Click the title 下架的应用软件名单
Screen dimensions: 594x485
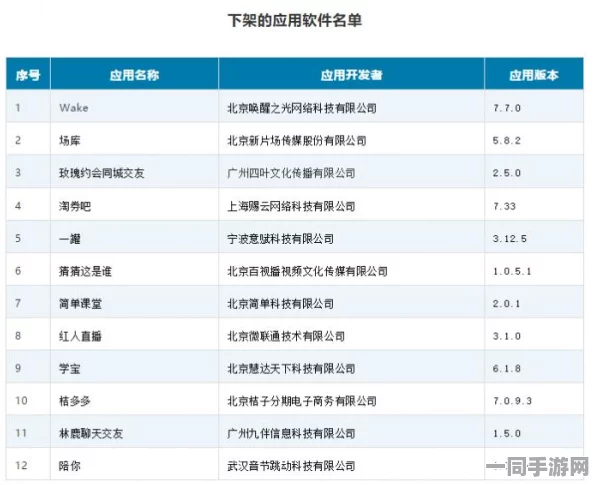(294, 20)
